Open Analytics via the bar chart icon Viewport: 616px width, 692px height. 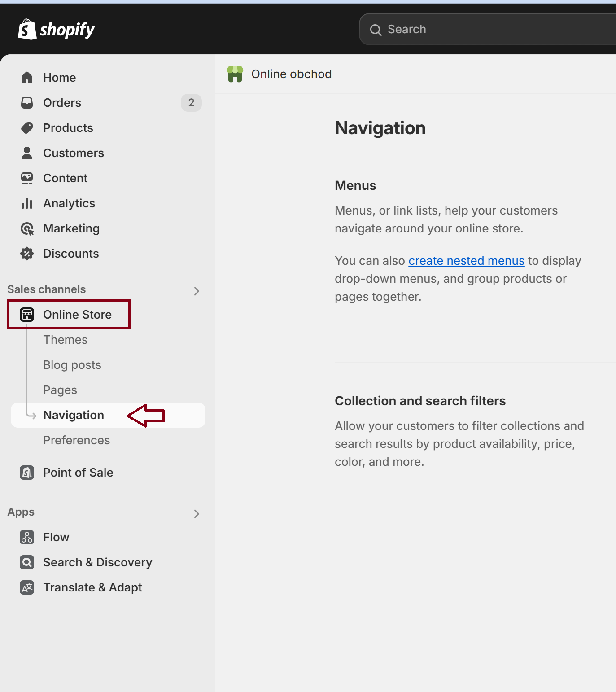[x=27, y=203]
